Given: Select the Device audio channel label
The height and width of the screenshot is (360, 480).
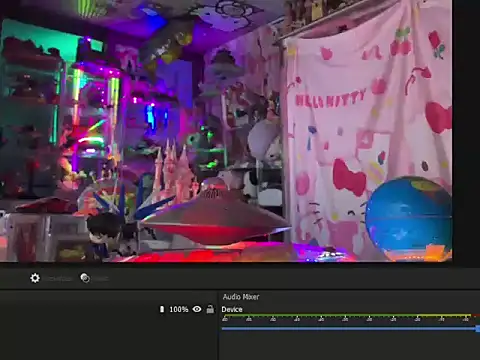Looking at the screenshot, I should coord(232,309).
